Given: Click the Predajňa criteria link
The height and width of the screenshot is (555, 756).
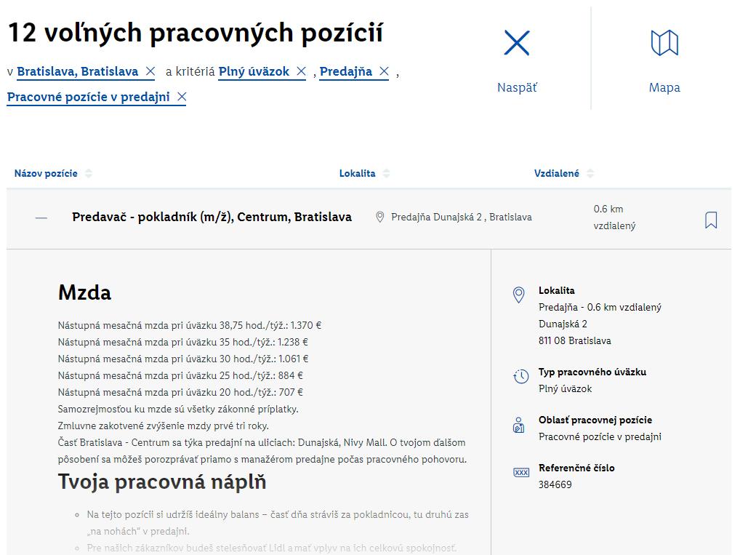Looking at the screenshot, I should click(345, 71).
